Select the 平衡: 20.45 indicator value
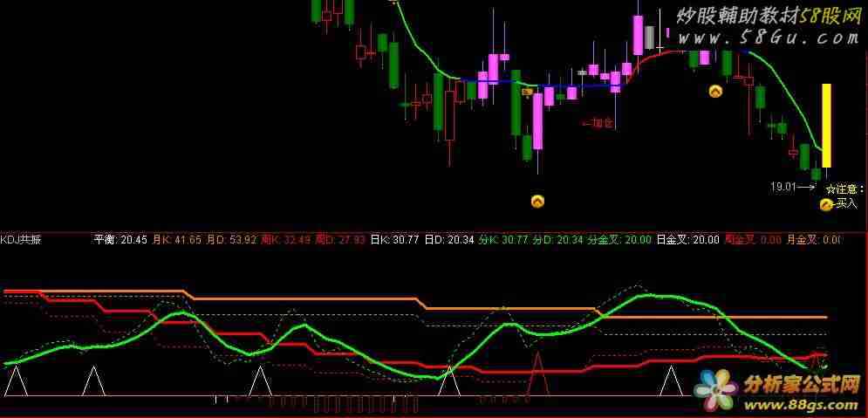868x418 pixels. (x=120, y=239)
